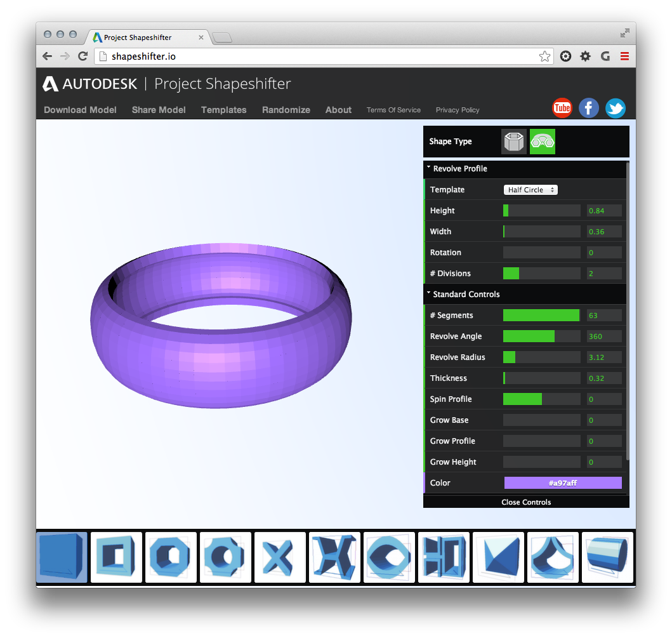Viewport: 672px width, 638px height.
Task: Reload the page using refresh icon
Action: click(82, 56)
